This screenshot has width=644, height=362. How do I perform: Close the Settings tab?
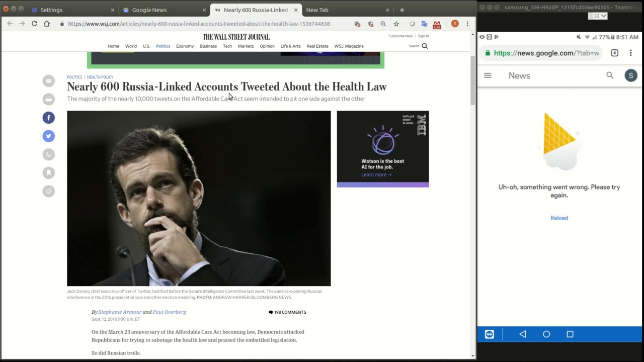tap(112, 10)
